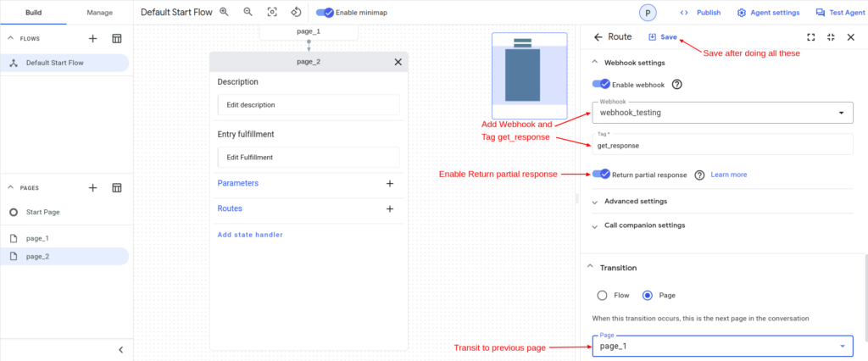The image size is (868, 361).
Task: Click the zoom in magnifier icon
Action: click(x=225, y=13)
